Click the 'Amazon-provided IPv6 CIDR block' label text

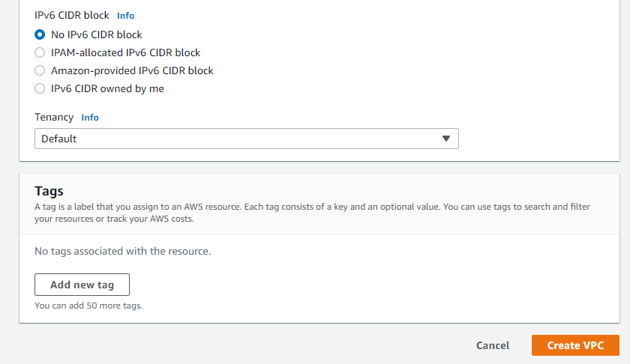click(132, 70)
